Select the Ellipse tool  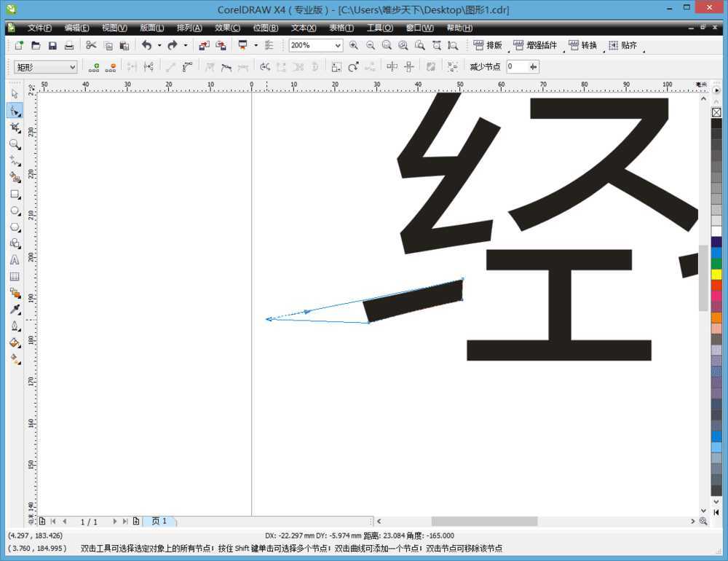[x=15, y=211]
